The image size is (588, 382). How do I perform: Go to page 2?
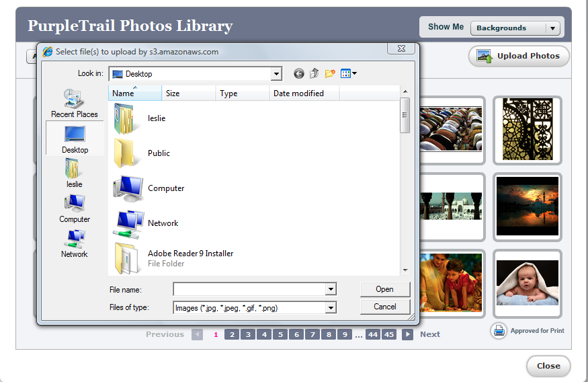point(232,334)
